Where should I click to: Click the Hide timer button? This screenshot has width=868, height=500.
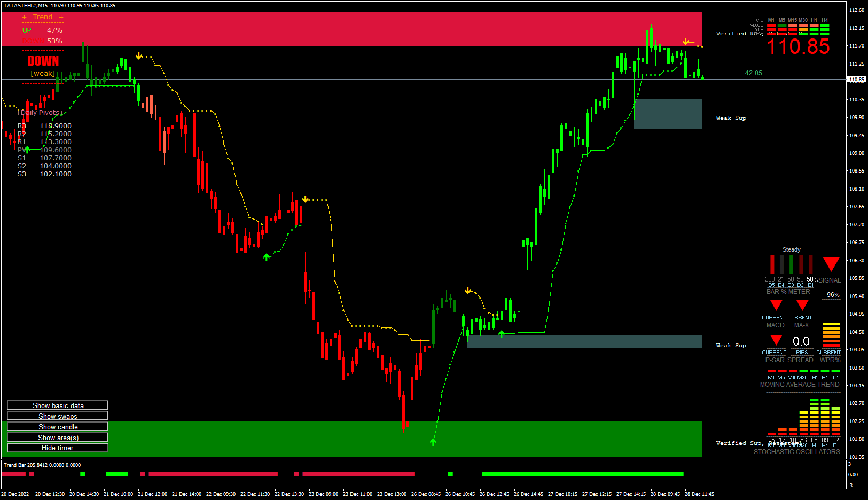(58, 448)
